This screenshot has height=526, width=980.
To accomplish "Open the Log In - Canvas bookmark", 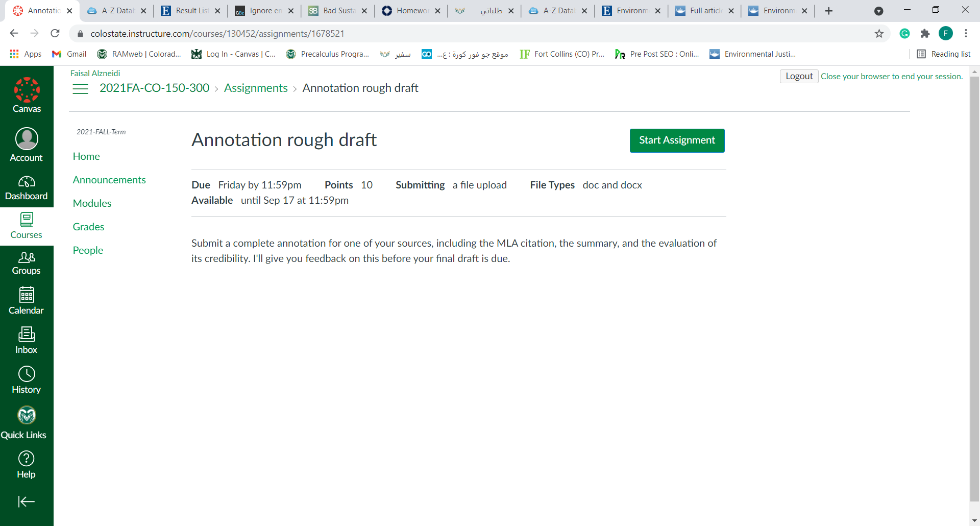I will pos(234,54).
